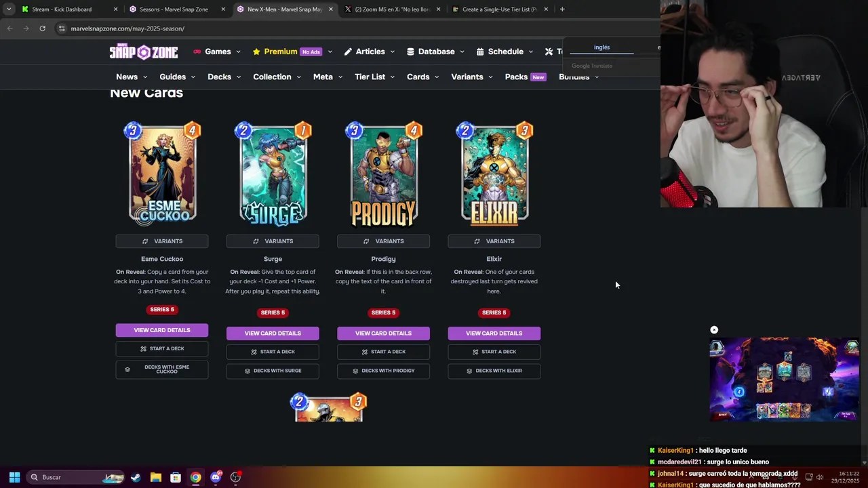This screenshot has width=868, height=488.
Task: Go back to the previous page
Action: [x=9, y=28]
